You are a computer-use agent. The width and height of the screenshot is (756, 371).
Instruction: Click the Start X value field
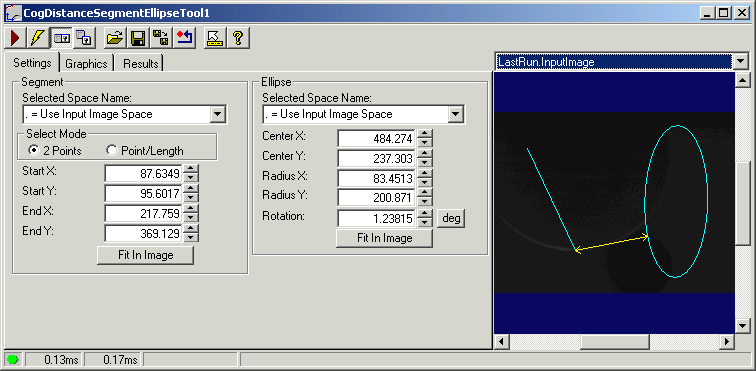tap(144, 173)
